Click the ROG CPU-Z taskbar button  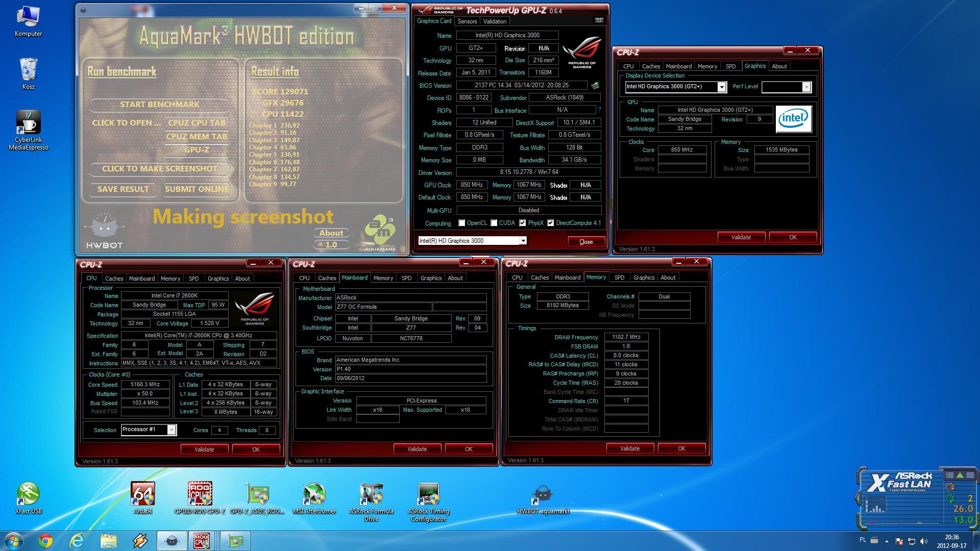[201, 541]
